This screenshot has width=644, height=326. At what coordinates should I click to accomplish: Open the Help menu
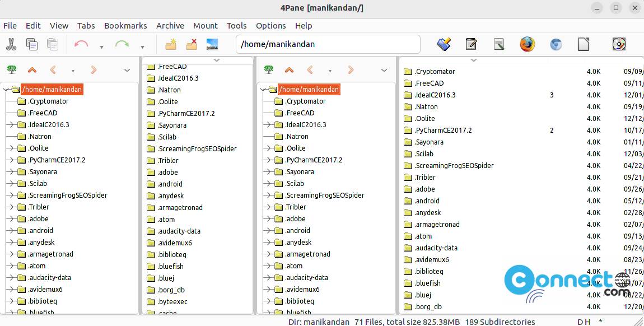[x=304, y=25]
